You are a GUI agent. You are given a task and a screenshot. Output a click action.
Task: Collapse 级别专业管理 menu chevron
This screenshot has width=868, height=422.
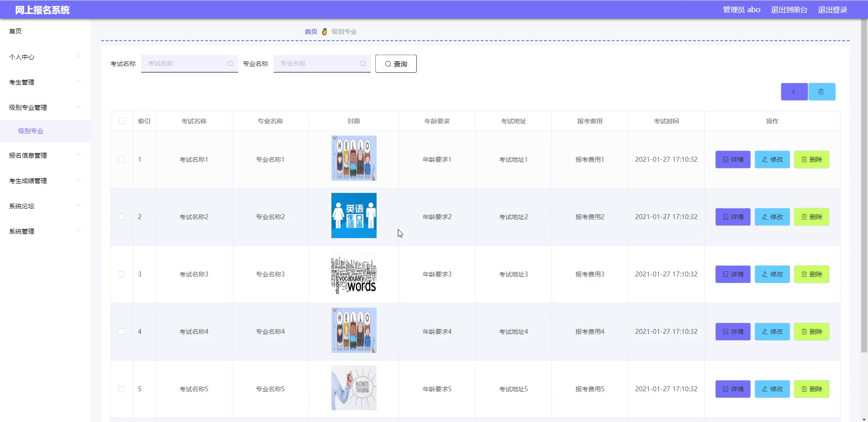click(79, 107)
